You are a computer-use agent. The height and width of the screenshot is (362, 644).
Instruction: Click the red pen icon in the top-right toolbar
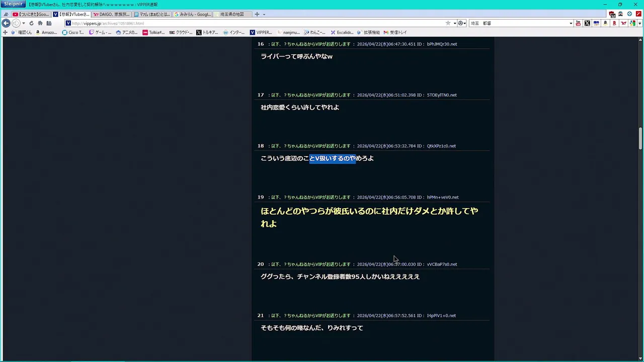tap(638, 14)
